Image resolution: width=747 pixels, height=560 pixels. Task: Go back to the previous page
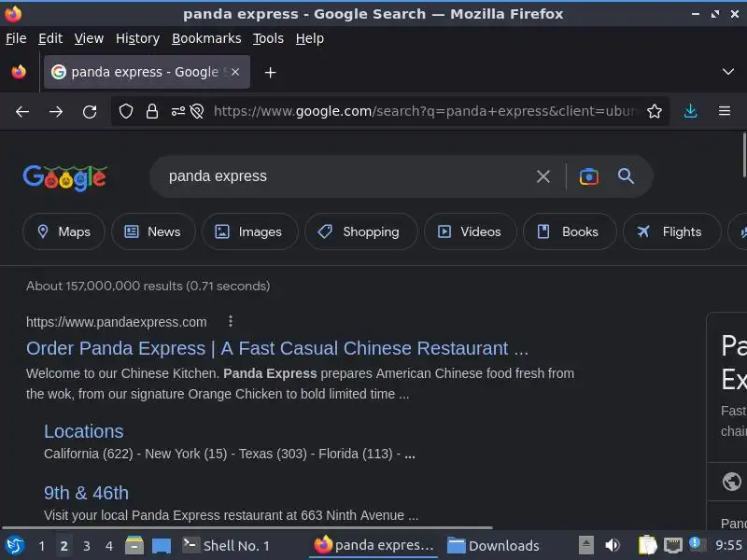click(22, 112)
